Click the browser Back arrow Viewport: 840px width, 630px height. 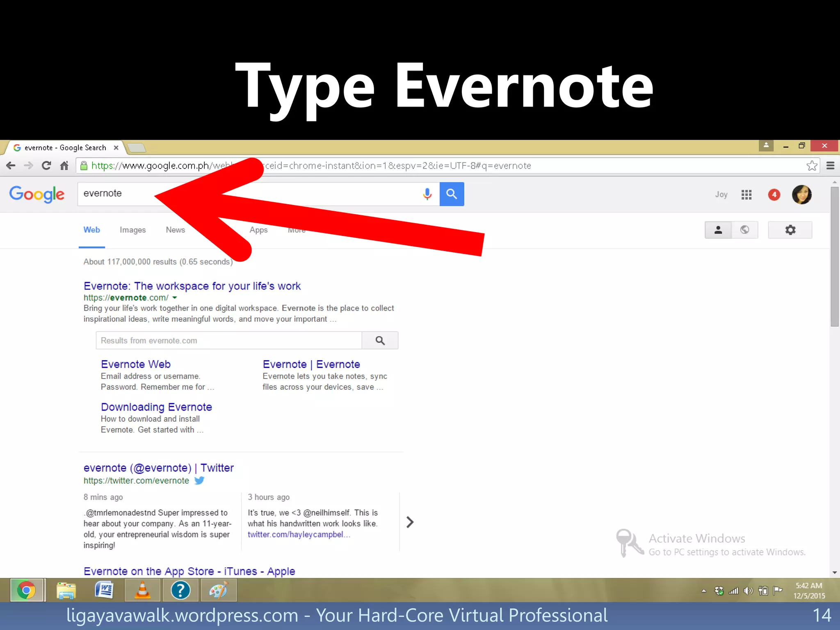(x=11, y=166)
